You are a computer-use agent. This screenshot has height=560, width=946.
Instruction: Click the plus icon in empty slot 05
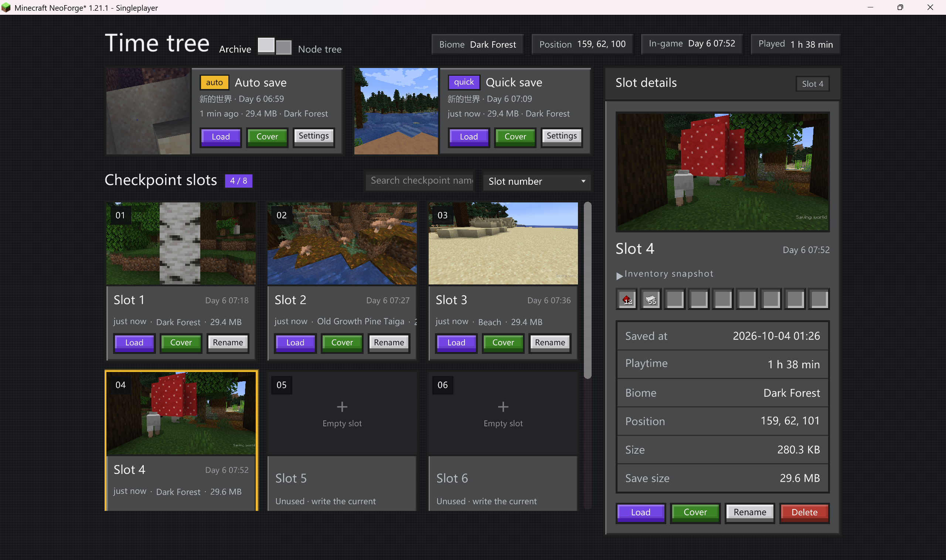(342, 407)
